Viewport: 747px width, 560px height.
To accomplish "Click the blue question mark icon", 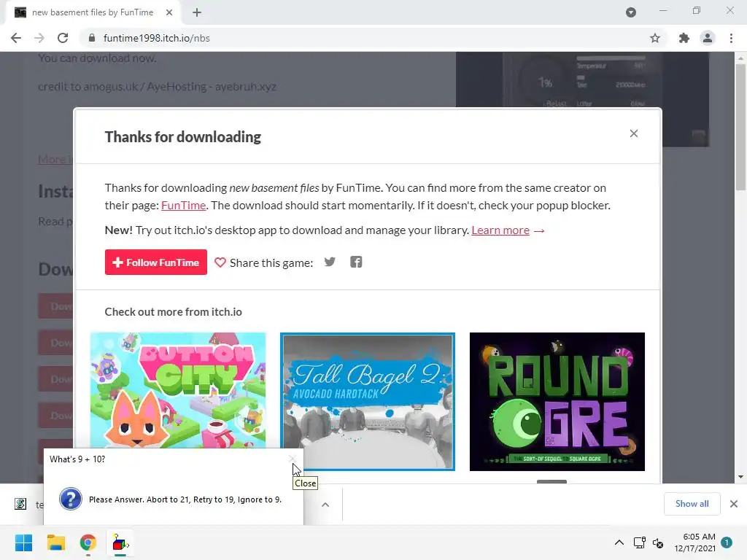I will (x=71, y=499).
